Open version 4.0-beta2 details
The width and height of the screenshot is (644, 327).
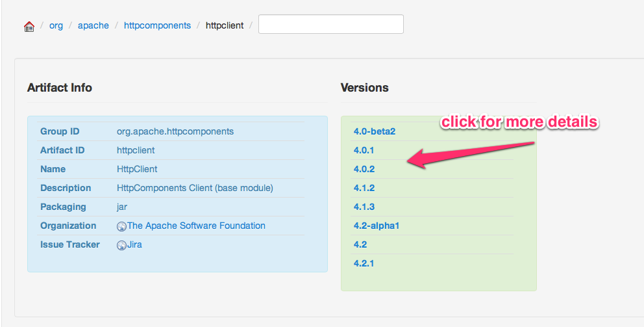(x=374, y=131)
